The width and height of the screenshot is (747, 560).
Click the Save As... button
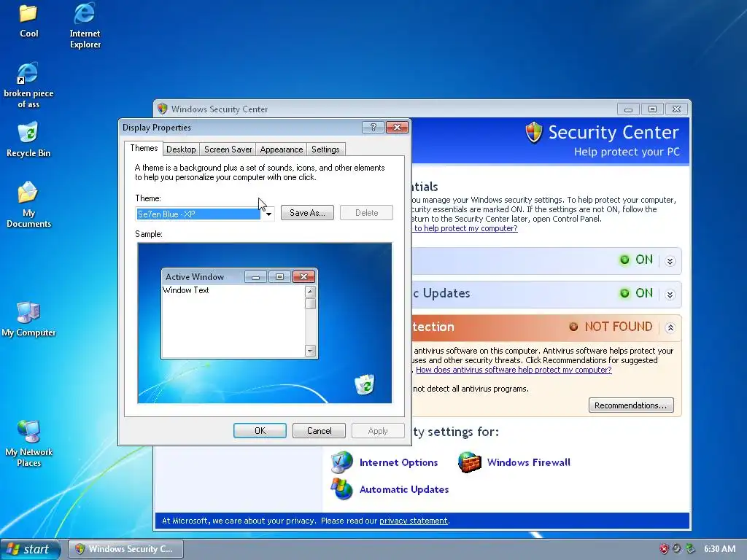(x=307, y=213)
